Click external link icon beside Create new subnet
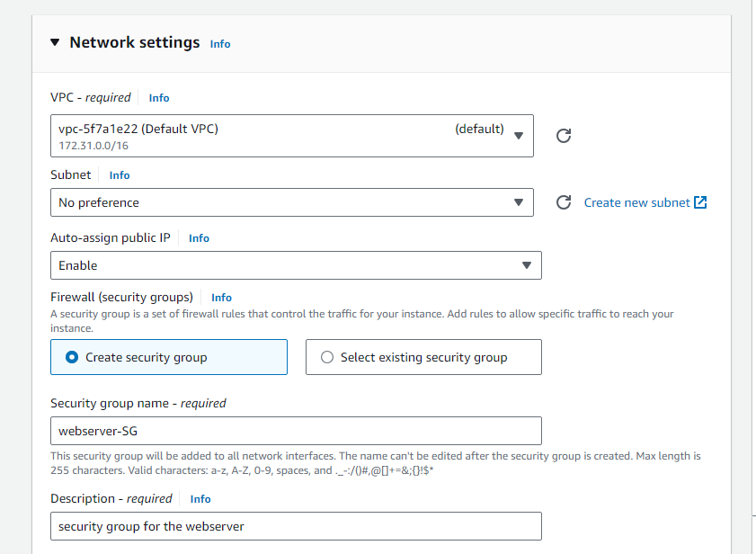The height and width of the screenshot is (554, 756). point(700,202)
